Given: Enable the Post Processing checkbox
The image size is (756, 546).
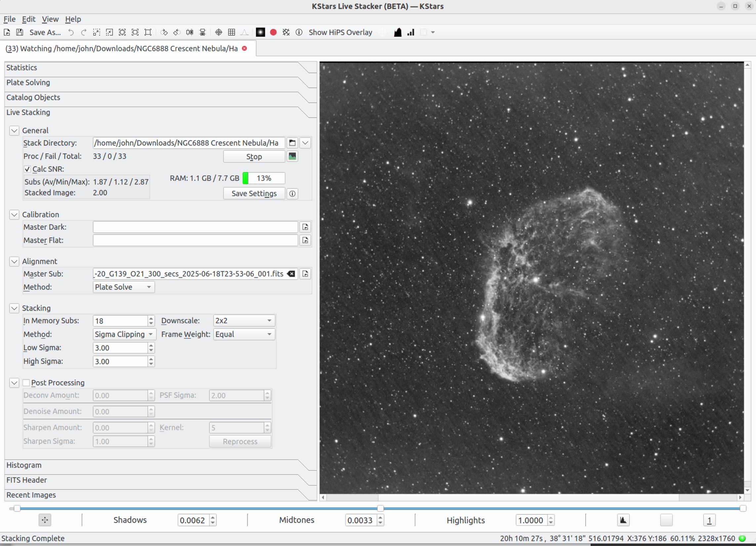Looking at the screenshot, I should tap(26, 383).
